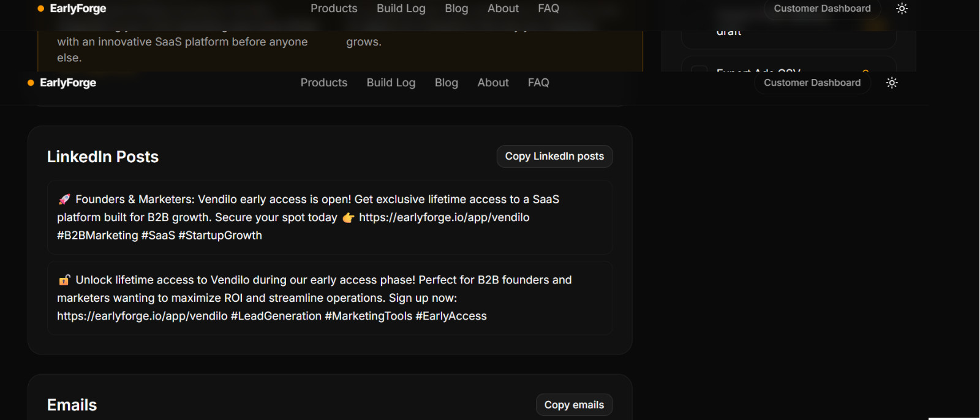Click the unlocked padlock emoji in the second post
Image resolution: width=980 pixels, height=420 pixels.
(x=64, y=280)
